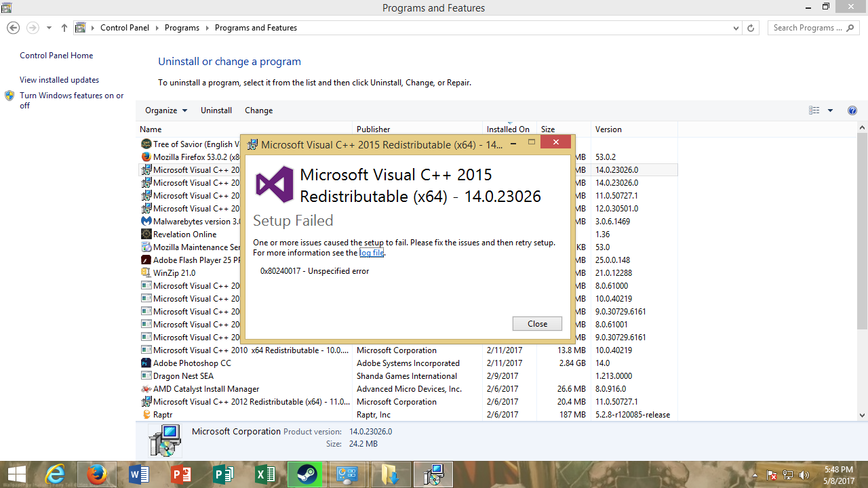Click the Close button in Setup Failed dialog
This screenshot has width=868, height=488.
point(537,324)
